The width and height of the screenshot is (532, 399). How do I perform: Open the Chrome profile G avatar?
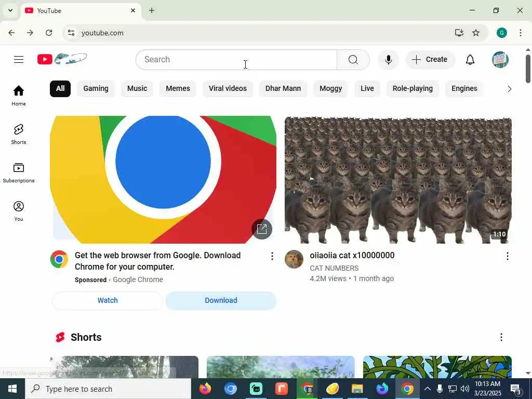click(x=502, y=33)
